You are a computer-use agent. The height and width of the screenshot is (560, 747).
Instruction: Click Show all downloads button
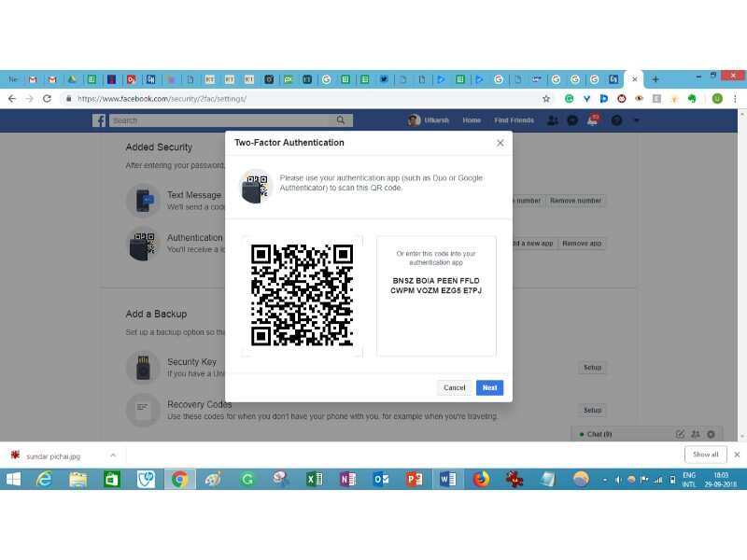click(705, 455)
